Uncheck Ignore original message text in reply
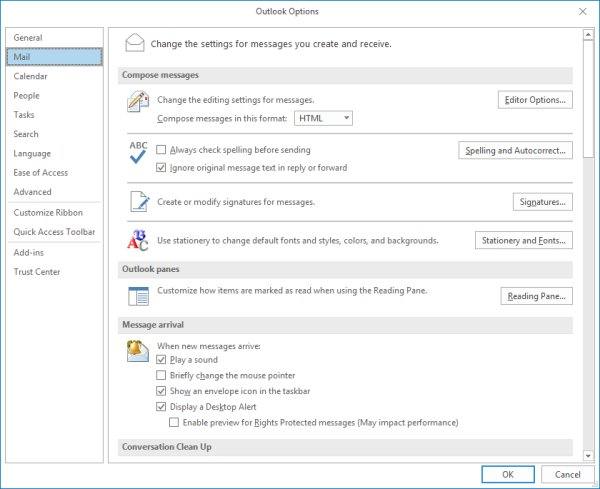600x489 pixels. 161,168
